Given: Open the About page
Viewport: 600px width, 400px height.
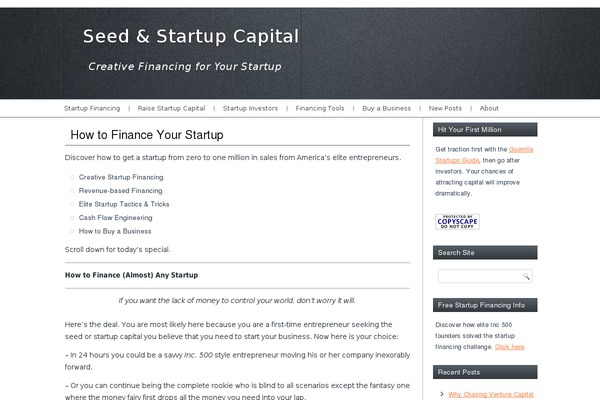Looking at the screenshot, I should click(x=489, y=108).
